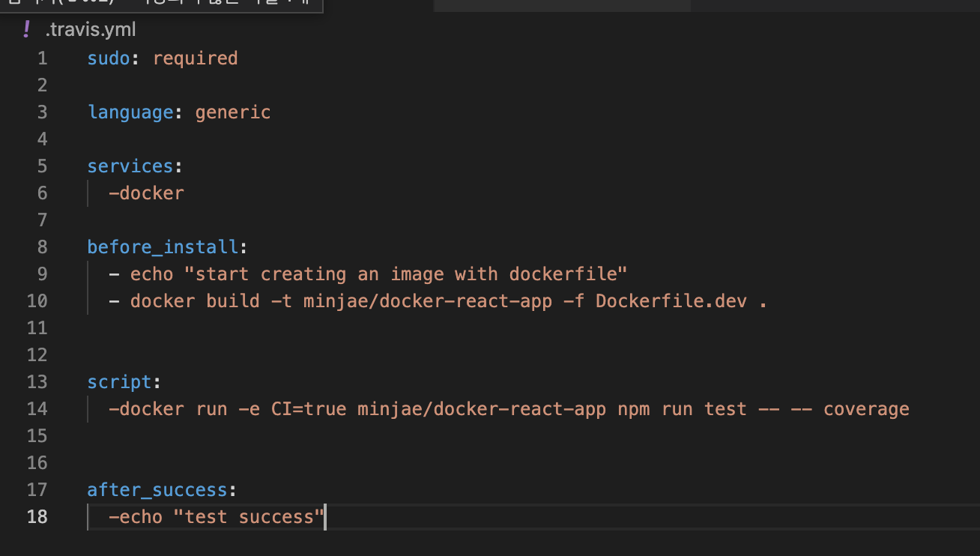Click line number 1 in the gutter
Viewport: 980px width, 556px height.
[x=41, y=58]
